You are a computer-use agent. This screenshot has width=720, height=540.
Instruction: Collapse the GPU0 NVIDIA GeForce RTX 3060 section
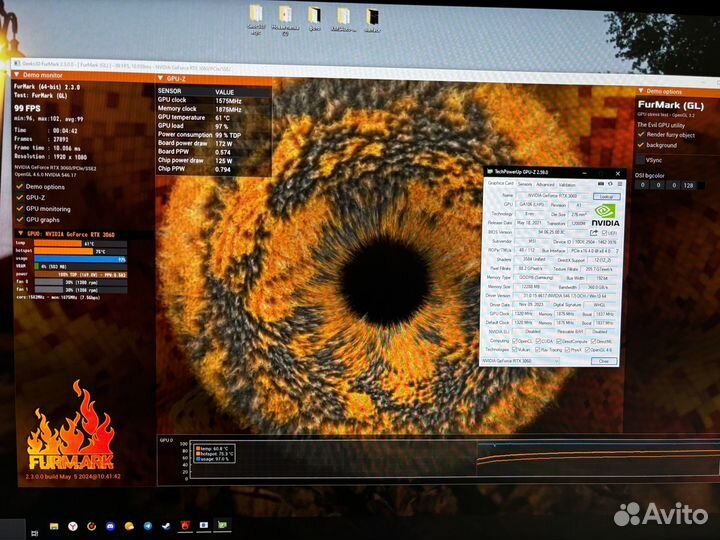click(x=21, y=234)
